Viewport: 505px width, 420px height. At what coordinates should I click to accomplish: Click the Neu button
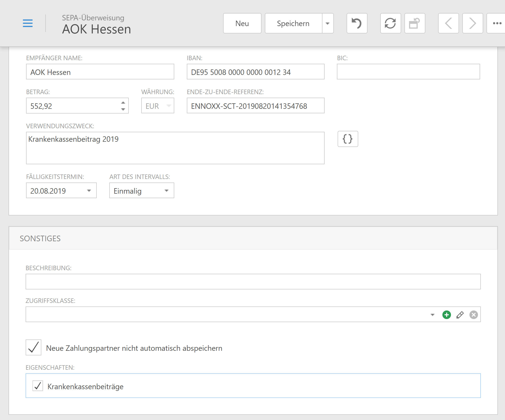click(x=242, y=23)
